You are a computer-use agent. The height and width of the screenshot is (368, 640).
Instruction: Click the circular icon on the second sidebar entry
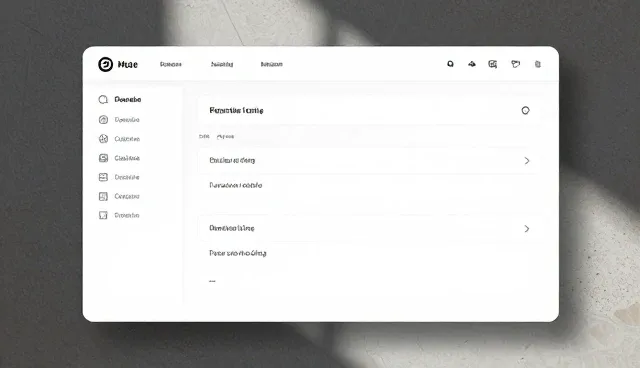(x=103, y=120)
